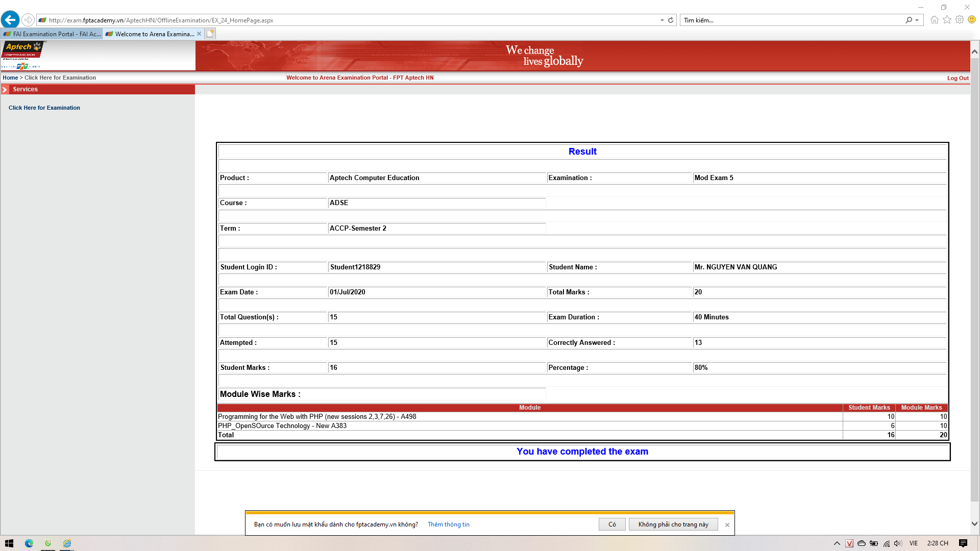The height and width of the screenshot is (551, 980).
Task: Refresh the exam page
Action: tap(671, 20)
